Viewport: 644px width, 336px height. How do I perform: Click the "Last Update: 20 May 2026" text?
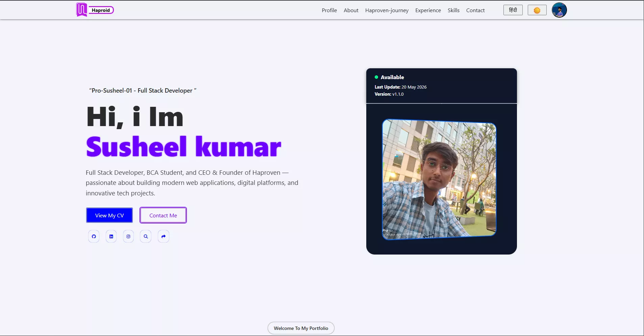(x=400, y=87)
